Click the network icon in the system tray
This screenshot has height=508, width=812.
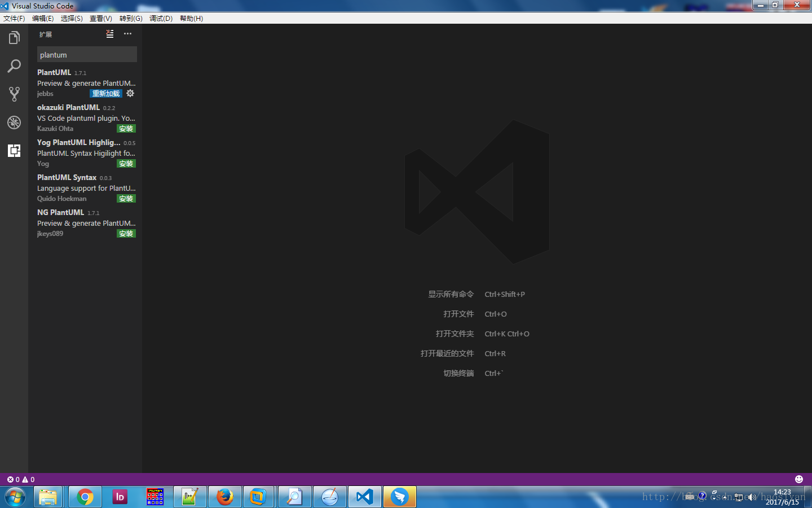739,497
